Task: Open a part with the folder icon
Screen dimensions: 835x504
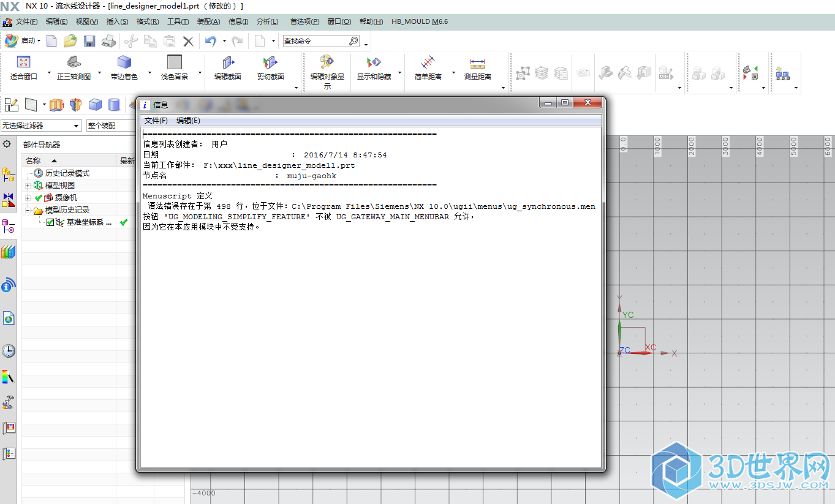Action: pos(70,41)
